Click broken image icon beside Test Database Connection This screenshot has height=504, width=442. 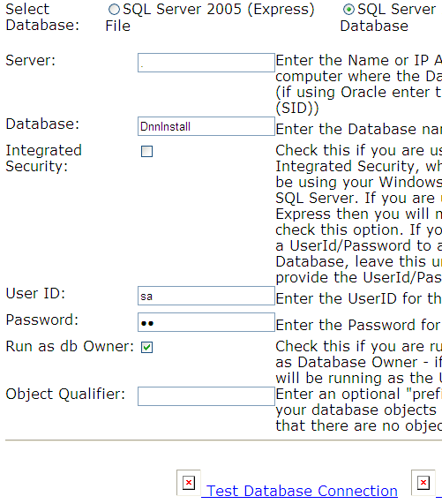click(189, 483)
